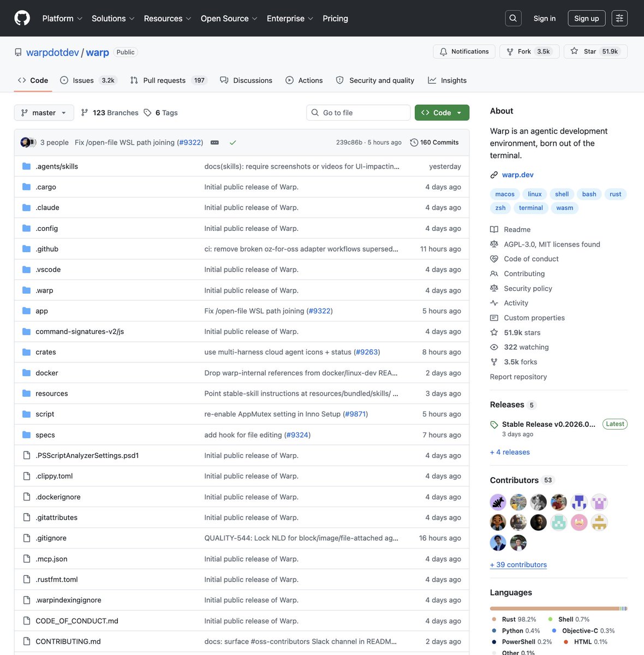Click the book icon beside Readme
This screenshot has width=644, height=655.
[494, 229]
